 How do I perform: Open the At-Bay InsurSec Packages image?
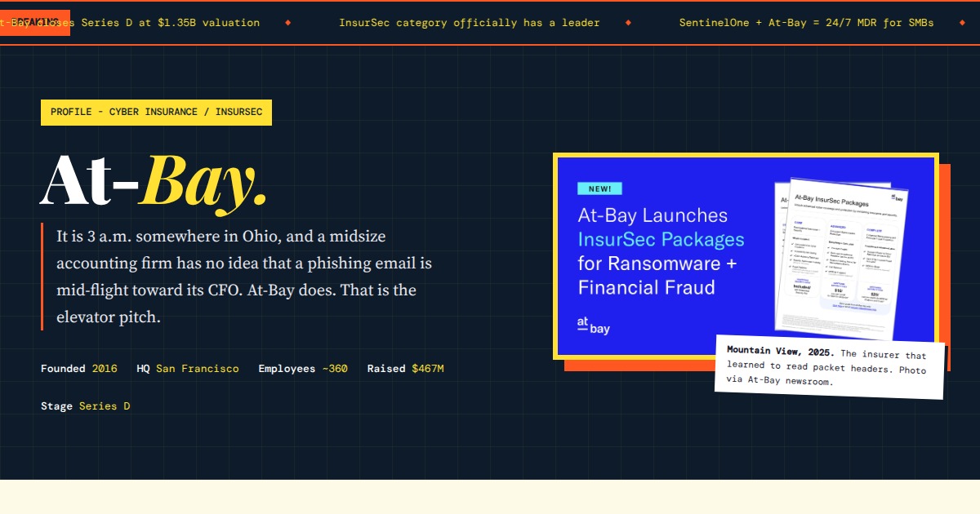tap(746, 256)
